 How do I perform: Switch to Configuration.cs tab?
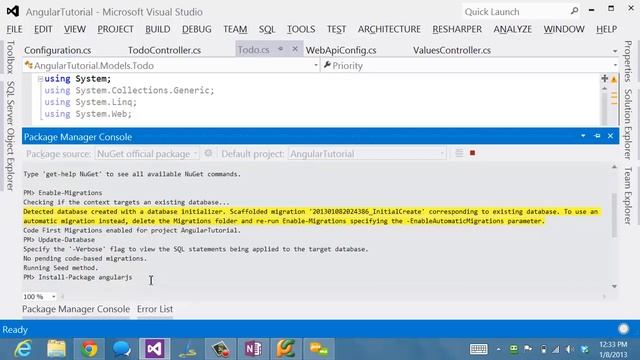(58, 50)
